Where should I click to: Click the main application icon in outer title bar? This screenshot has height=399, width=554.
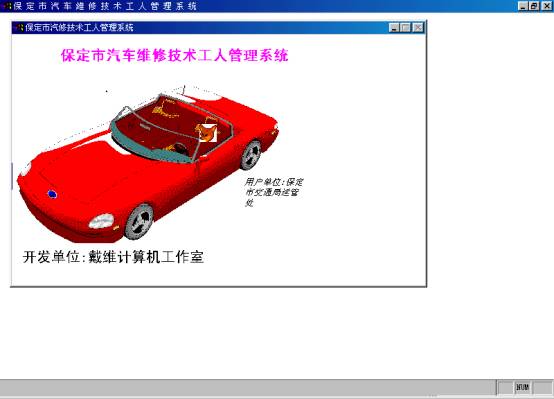click(7, 6)
